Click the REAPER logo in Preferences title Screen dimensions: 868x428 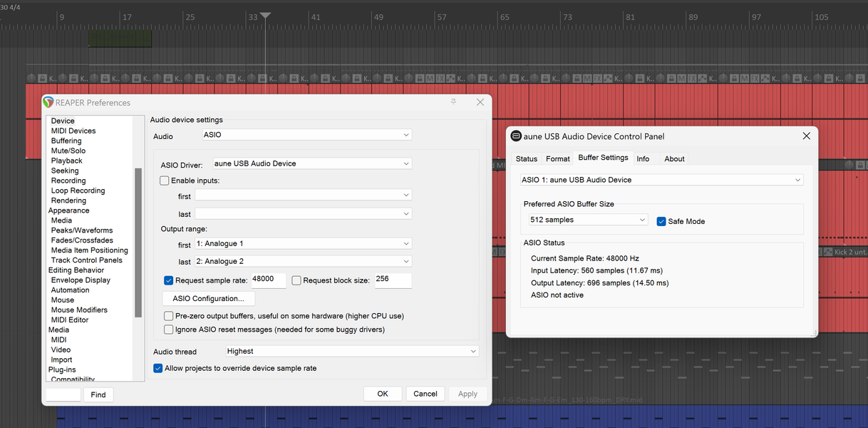[x=48, y=102]
